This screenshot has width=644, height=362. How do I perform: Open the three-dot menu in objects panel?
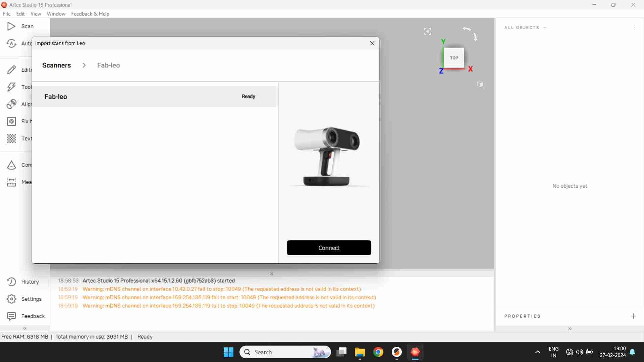[635, 27]
